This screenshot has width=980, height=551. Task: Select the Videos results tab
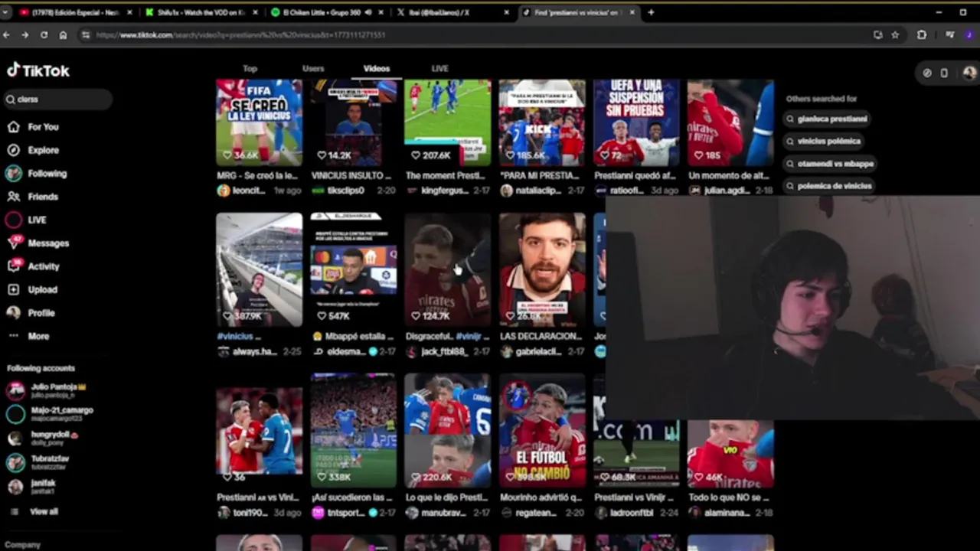click(x=376, y=69)
